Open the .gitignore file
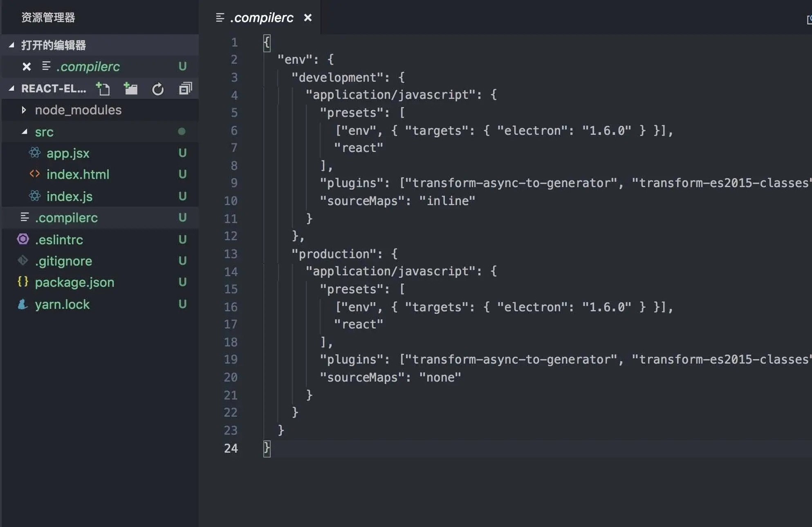This screenshot has width=812, height=527. [63, 261]
